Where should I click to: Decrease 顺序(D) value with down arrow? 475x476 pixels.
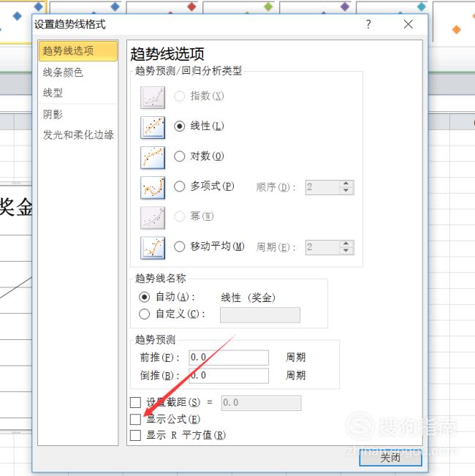click(346, 191)
